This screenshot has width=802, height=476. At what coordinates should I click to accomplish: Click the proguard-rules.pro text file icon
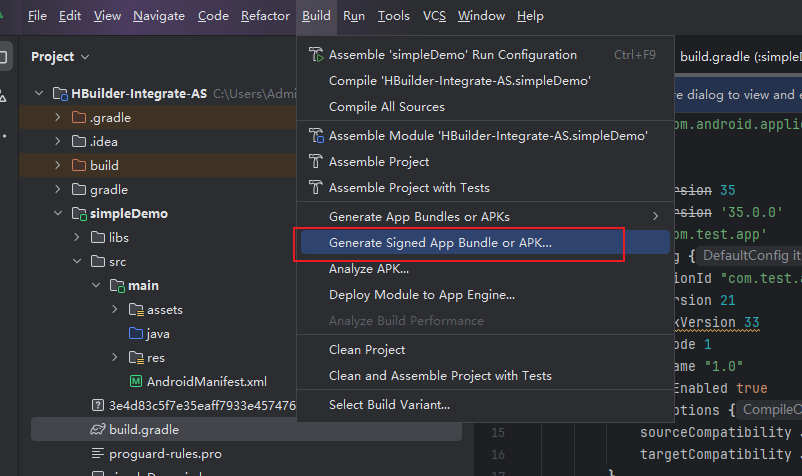(x=98, y=454)
